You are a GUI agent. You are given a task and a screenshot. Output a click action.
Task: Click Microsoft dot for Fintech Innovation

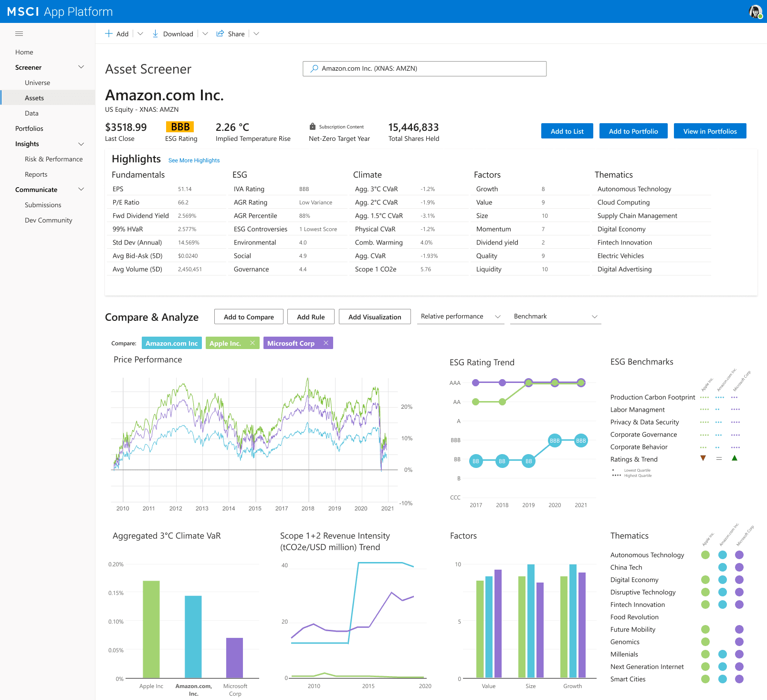pos(739,605)
